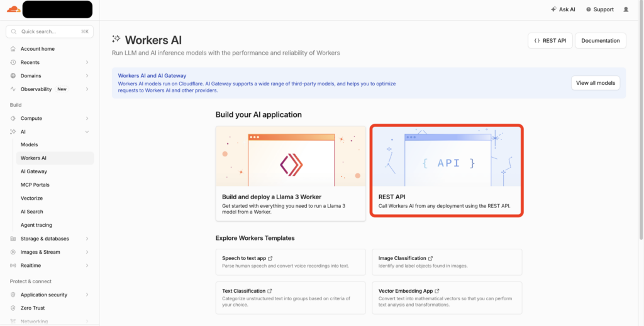The height and width of the screenshot is (326, 644).
Task: Click the Images & Stream play icon
Action: click(13, 252)
